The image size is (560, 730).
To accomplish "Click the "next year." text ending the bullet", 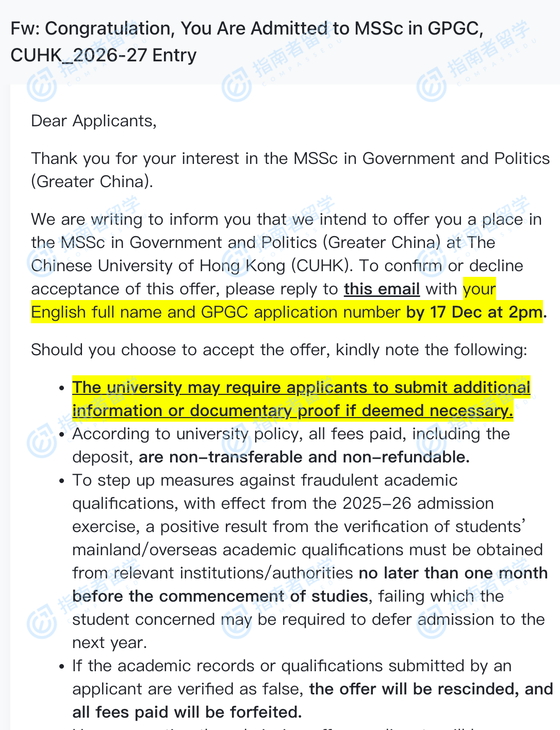I will tap(109, 642).
